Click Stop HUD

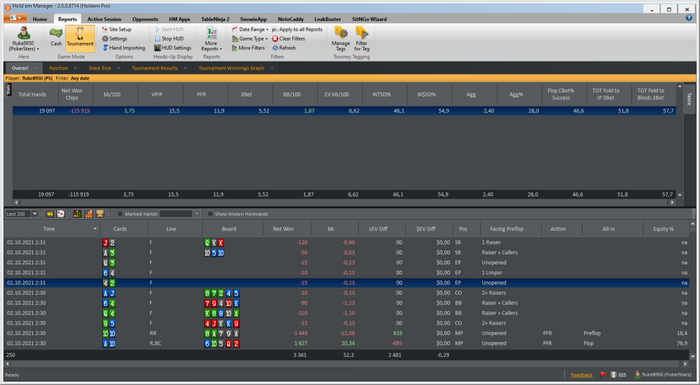pos(169,39)
